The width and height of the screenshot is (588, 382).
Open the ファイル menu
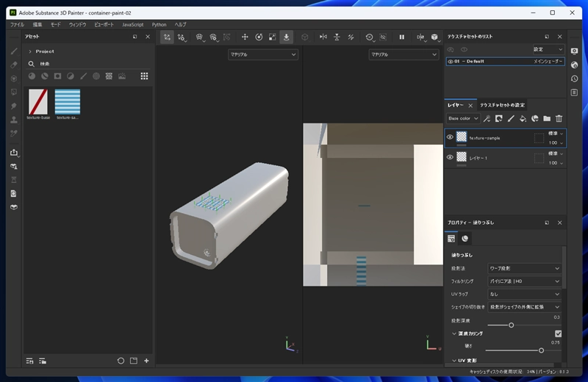click(x=17, y=24)
